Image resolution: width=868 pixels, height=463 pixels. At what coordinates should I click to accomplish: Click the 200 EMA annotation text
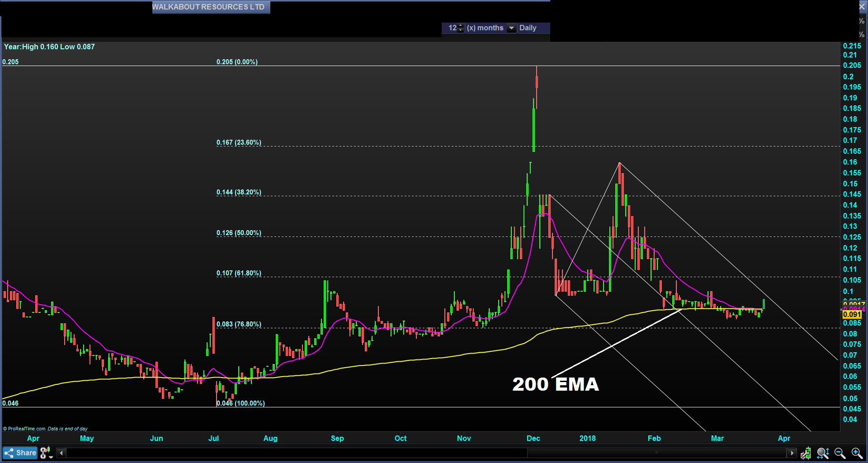coord(556,384)
